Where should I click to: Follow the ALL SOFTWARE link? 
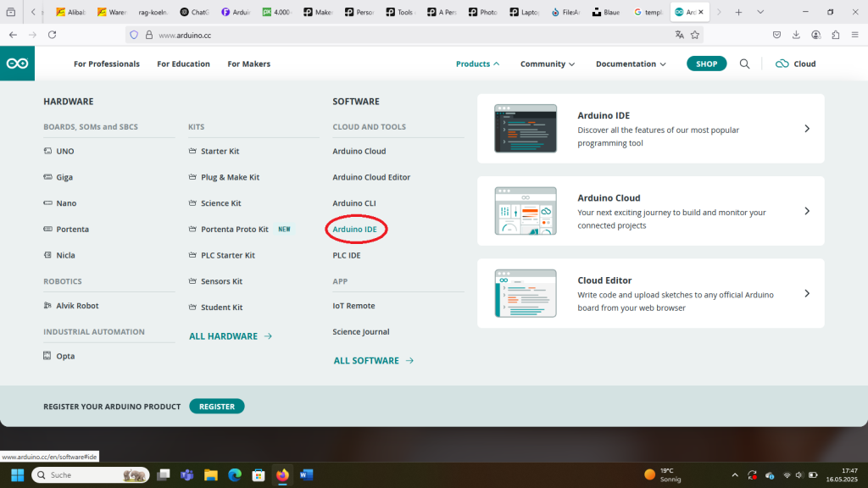pyautogui.click(x=374, y=361)
